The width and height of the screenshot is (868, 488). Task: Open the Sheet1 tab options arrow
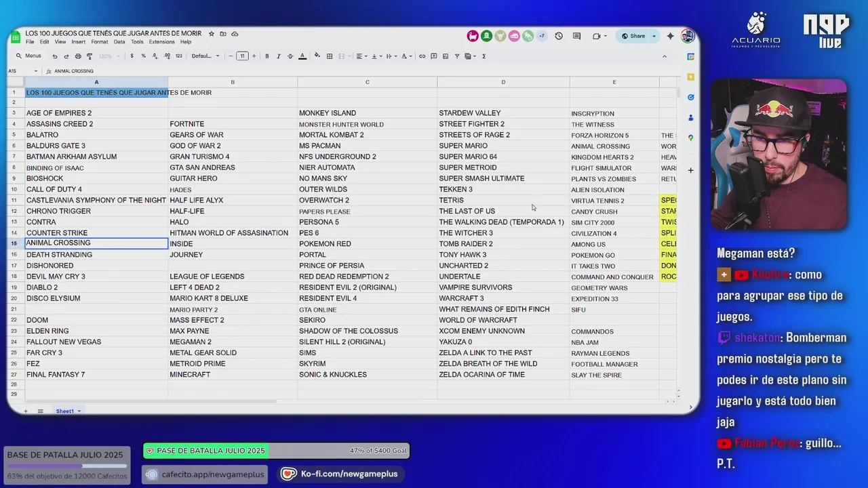click(x=79, y=411)
